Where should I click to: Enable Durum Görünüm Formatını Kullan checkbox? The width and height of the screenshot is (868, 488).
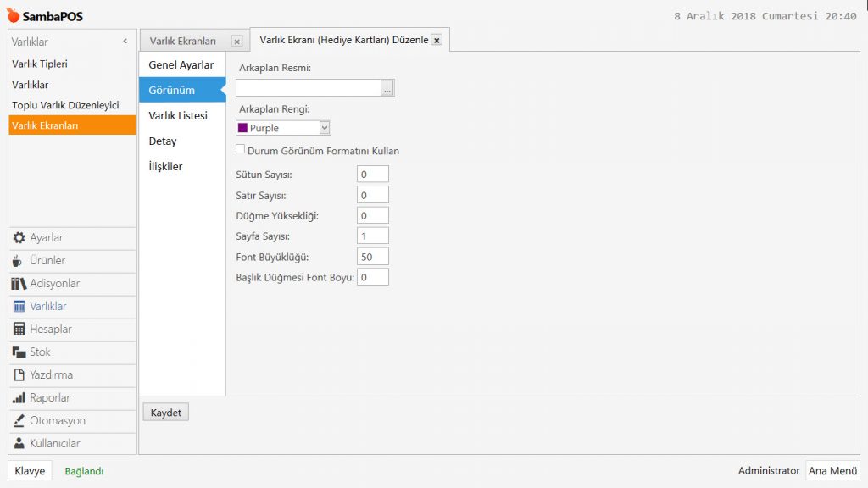coord(241,151)
